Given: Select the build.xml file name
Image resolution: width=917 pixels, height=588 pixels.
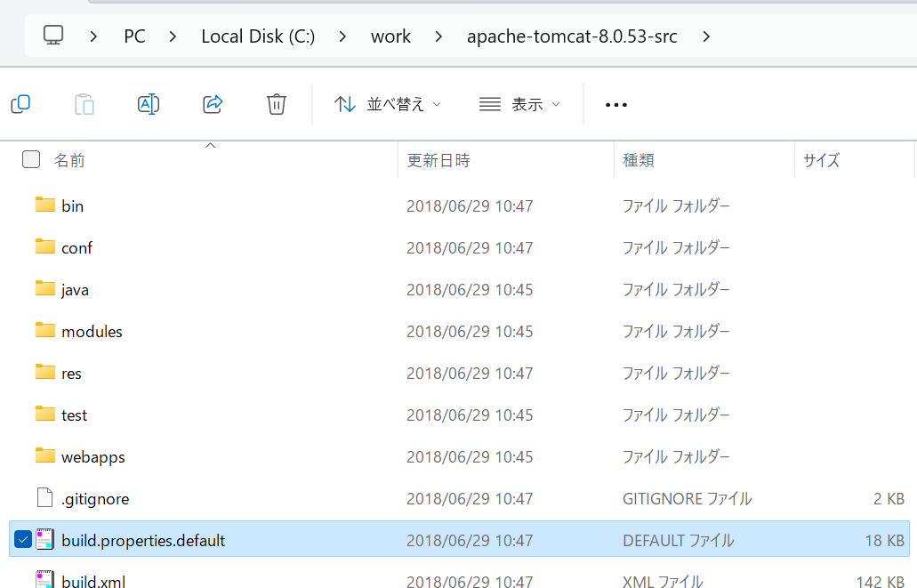Looking at the screenshot, I should pos(93,581).
